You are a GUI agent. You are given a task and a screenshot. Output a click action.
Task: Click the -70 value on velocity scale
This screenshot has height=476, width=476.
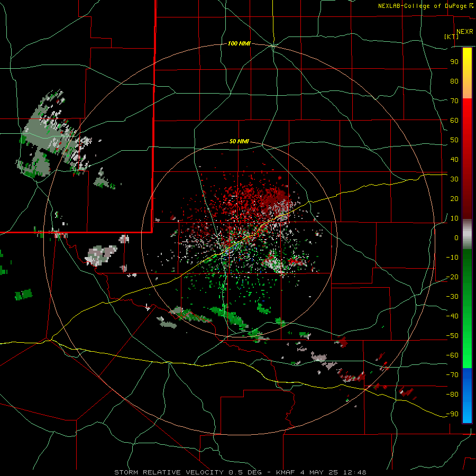(x=452, y=375)
